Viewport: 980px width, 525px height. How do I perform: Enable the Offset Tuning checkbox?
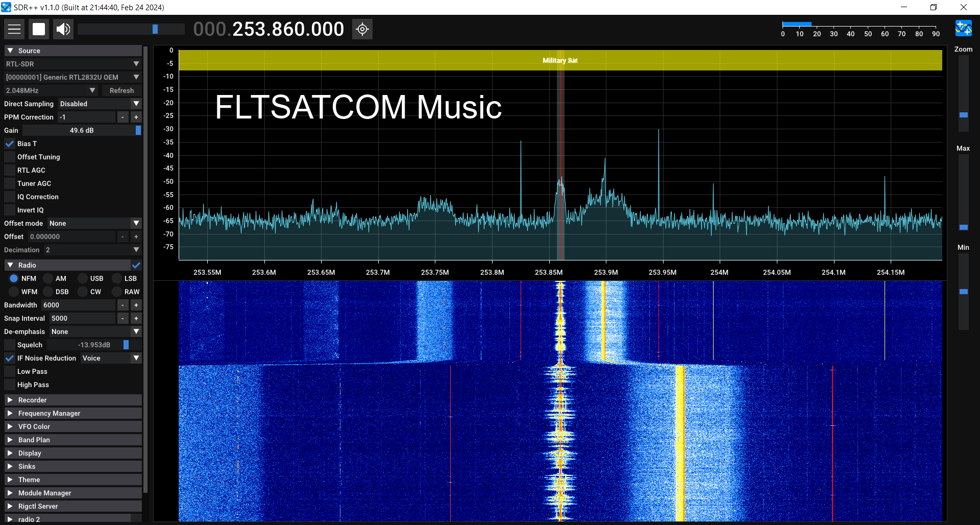tap(10, 157)
